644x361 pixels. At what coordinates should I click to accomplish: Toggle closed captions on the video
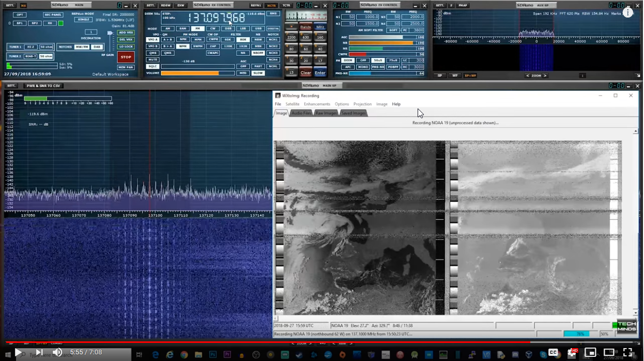tap(553, 352)
